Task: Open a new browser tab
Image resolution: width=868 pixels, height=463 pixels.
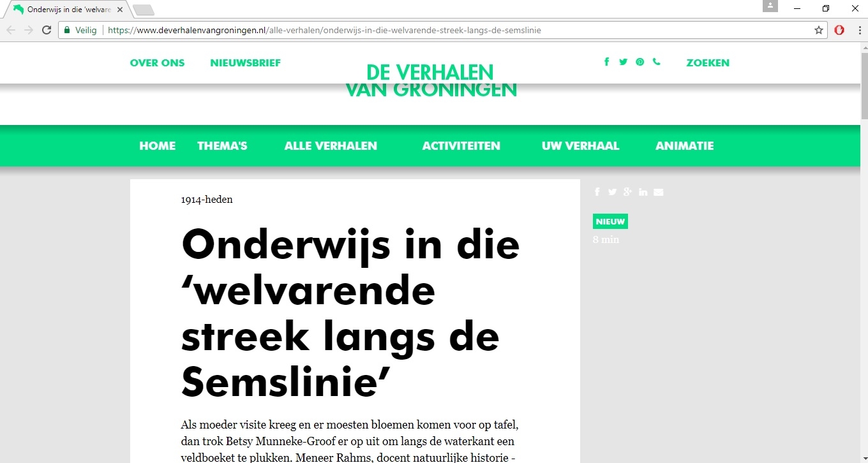Action: click(x=144, y=10)
